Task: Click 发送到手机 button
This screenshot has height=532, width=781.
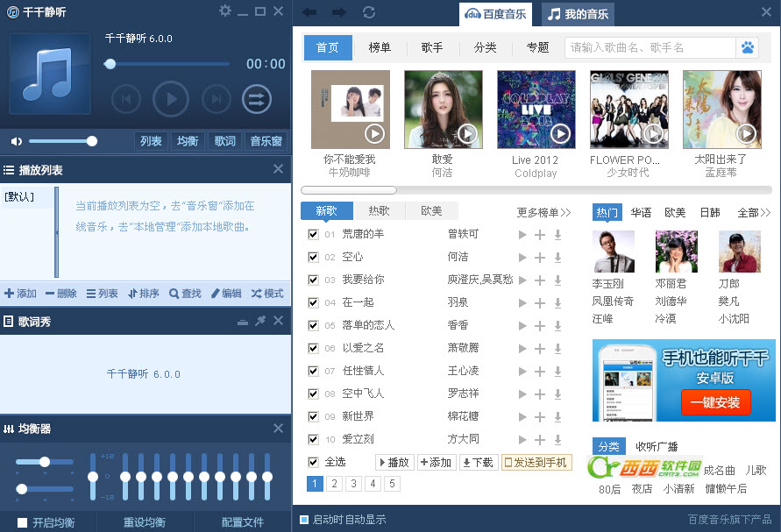Action: click(x=536, y=463)
